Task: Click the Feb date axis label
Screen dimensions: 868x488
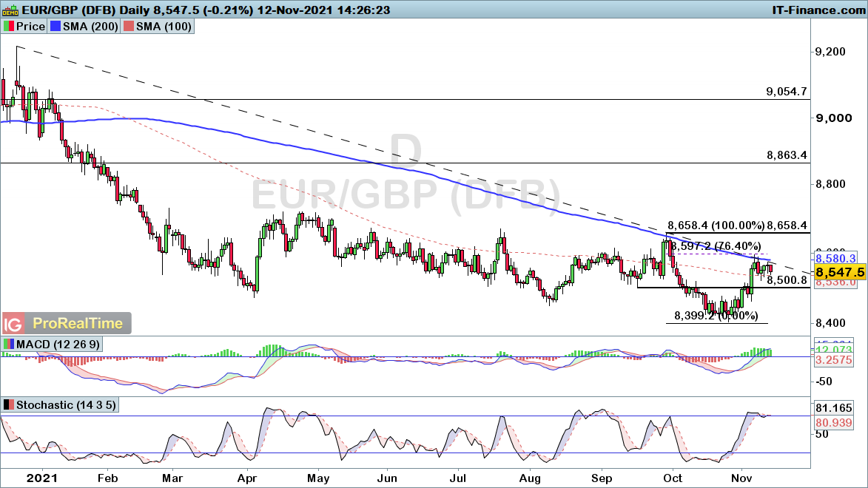Action: pyautogui.click(x=107, y=478)
